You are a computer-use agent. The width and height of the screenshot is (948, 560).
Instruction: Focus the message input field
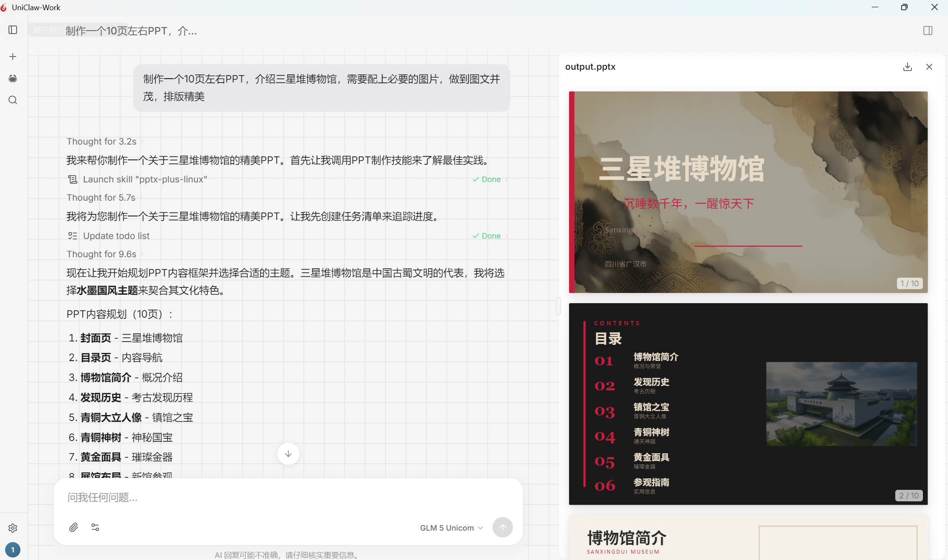288,497
